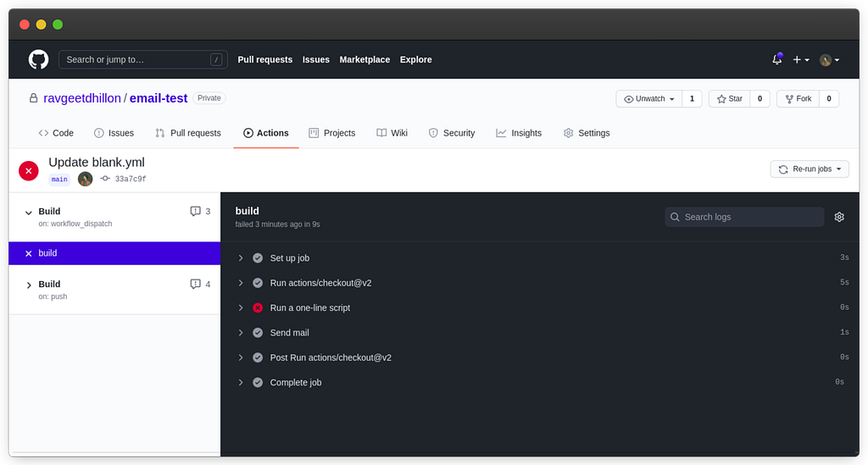Click annotations icon for workflow_dispatch Build
Viewport: 868px width, 465px height.
195,211
